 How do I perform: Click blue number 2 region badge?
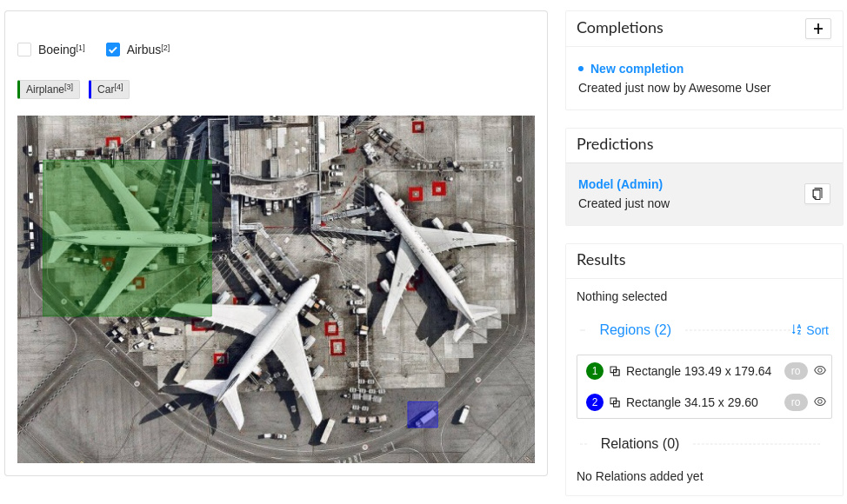tap(595, 402)
